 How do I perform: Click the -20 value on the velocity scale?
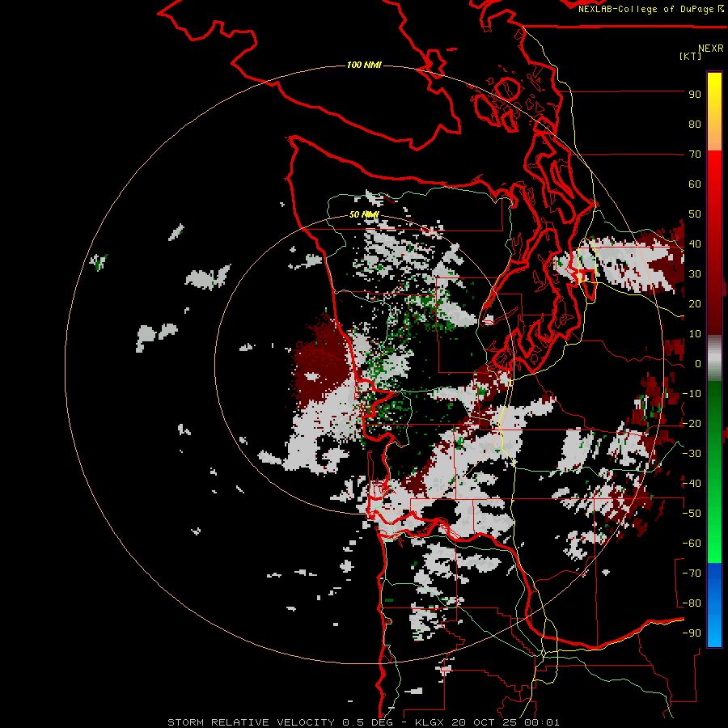point(692,424)
